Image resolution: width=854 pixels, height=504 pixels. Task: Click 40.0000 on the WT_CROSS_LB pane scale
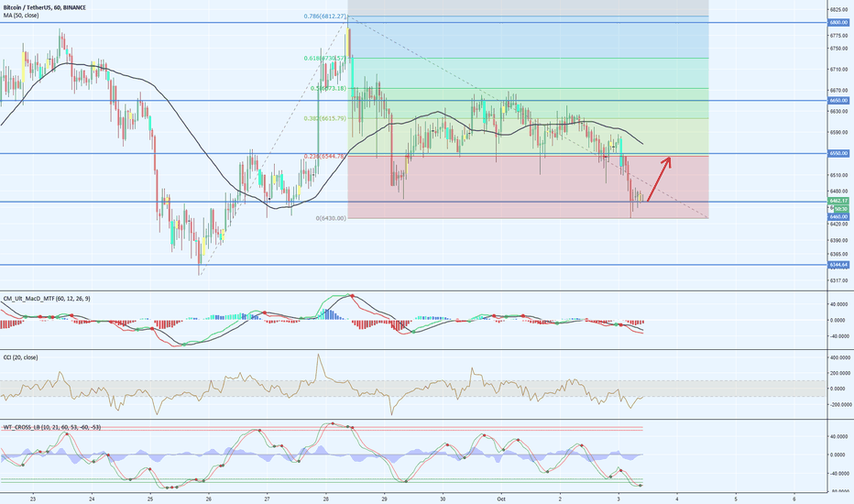click(x=839, y=436)
